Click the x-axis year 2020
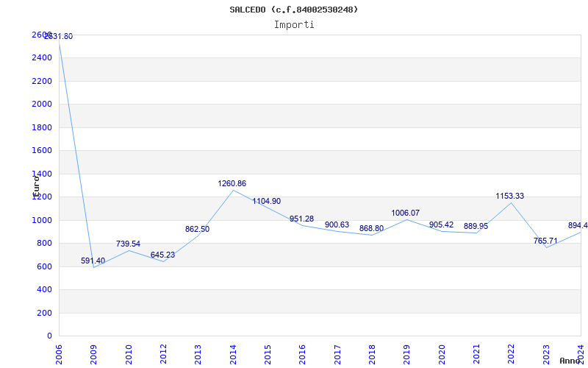The width and height of the screenshot is (588, 368). [x=442, y=354]
